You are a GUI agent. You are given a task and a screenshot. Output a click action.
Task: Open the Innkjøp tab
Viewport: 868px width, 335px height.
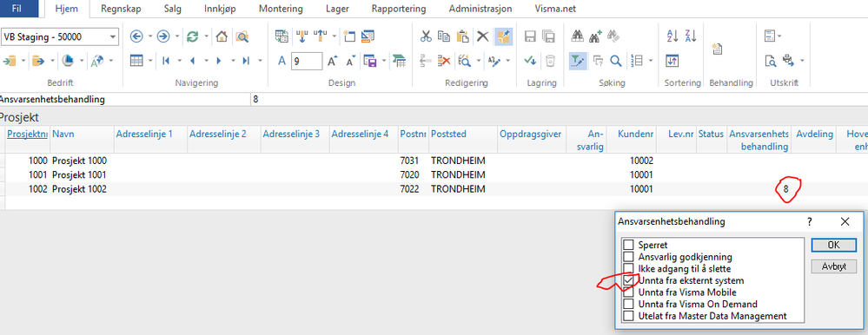221,9
